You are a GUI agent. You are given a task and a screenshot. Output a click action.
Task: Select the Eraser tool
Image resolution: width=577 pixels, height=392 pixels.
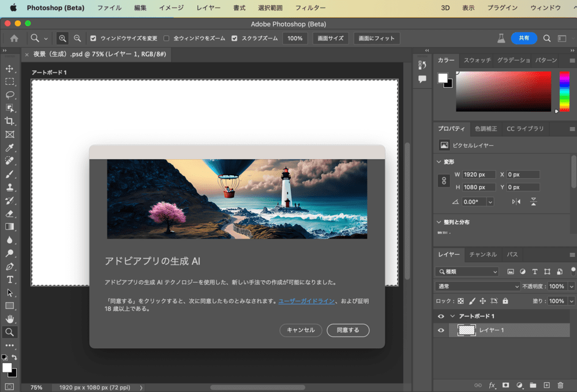coord(10,214)
